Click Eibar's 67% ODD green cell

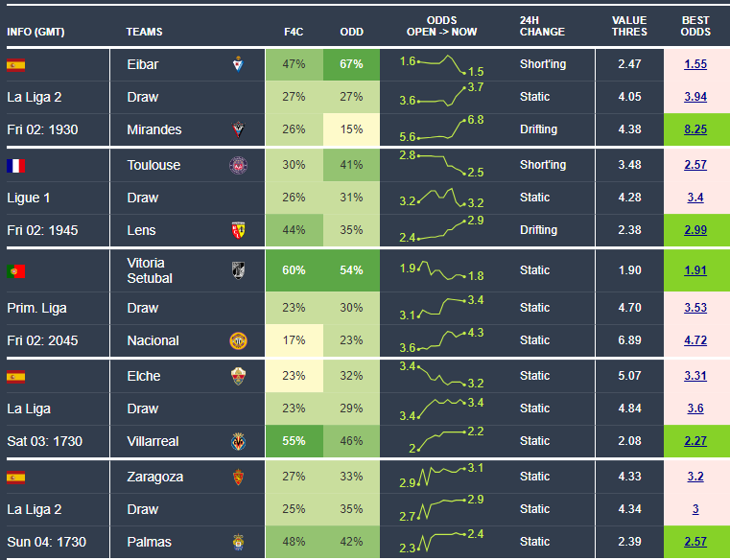351,64
